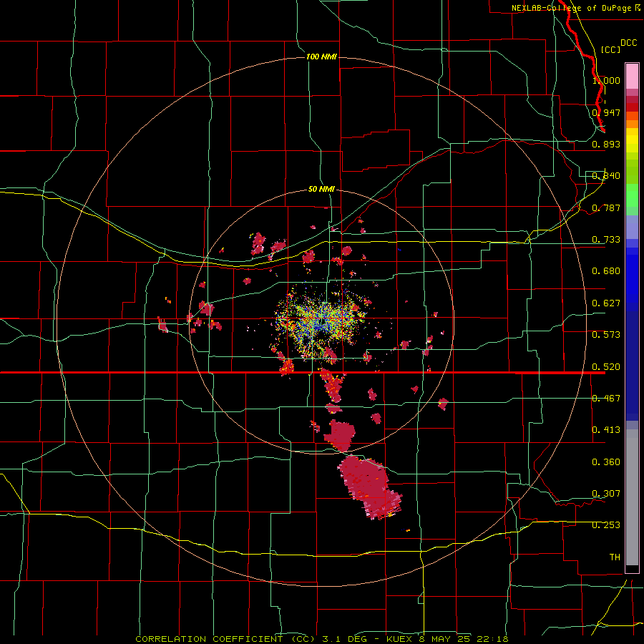
Task: Select the 0.360 scale value label
Action: (606, 462)
